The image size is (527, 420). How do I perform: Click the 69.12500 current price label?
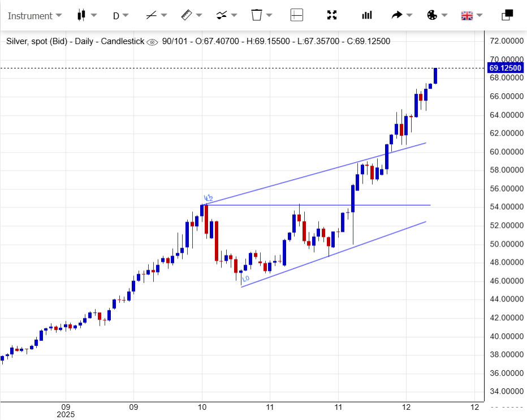[505, 68]
